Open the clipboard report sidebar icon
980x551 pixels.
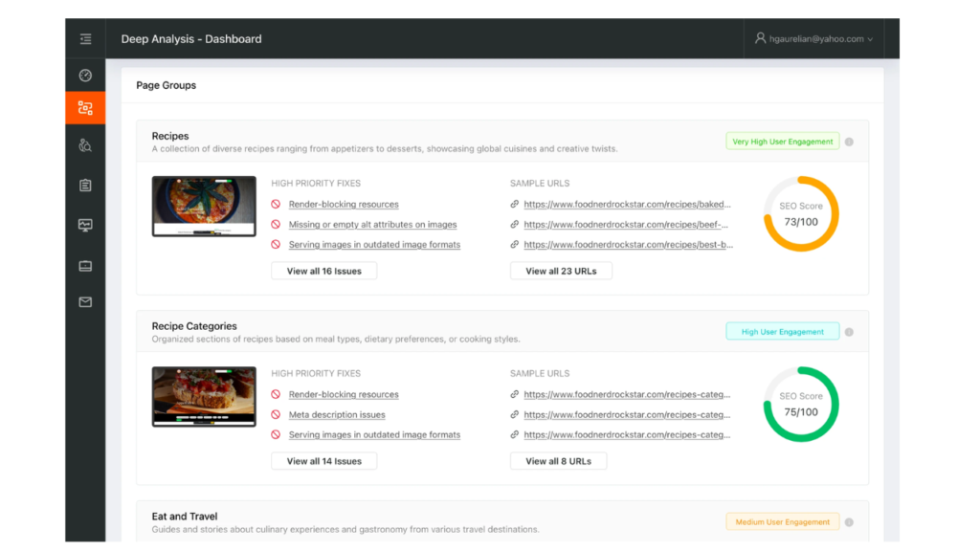coord(85,185)
